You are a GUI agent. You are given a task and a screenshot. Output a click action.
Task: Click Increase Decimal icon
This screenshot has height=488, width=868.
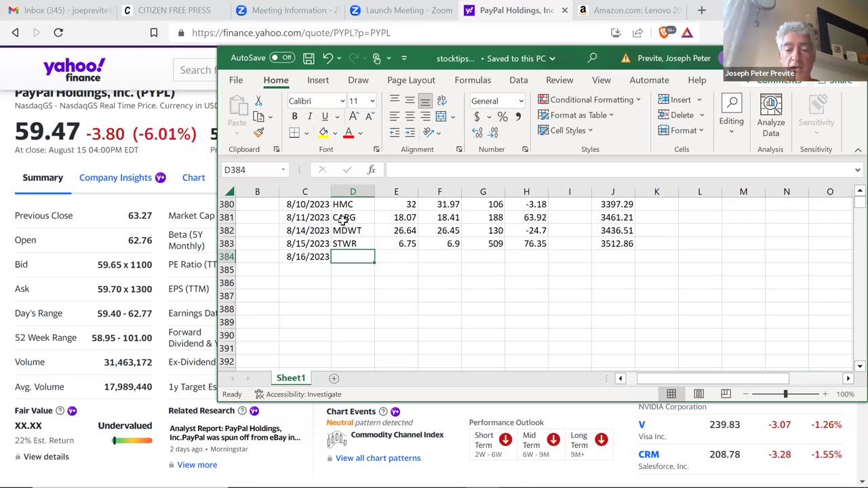477,133
